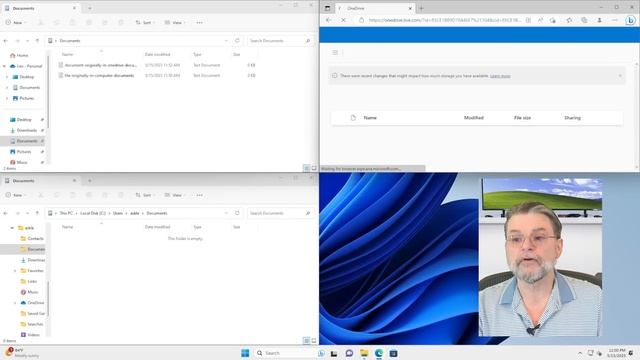Open New menu in top Explorer window
Image resolution: width=640 pixels, height=360 pixels.
click(16, 22)
